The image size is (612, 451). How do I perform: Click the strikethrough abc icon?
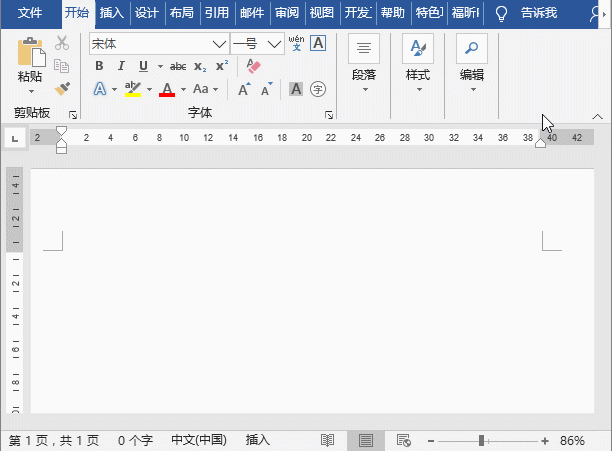click(x=178, y=66)
